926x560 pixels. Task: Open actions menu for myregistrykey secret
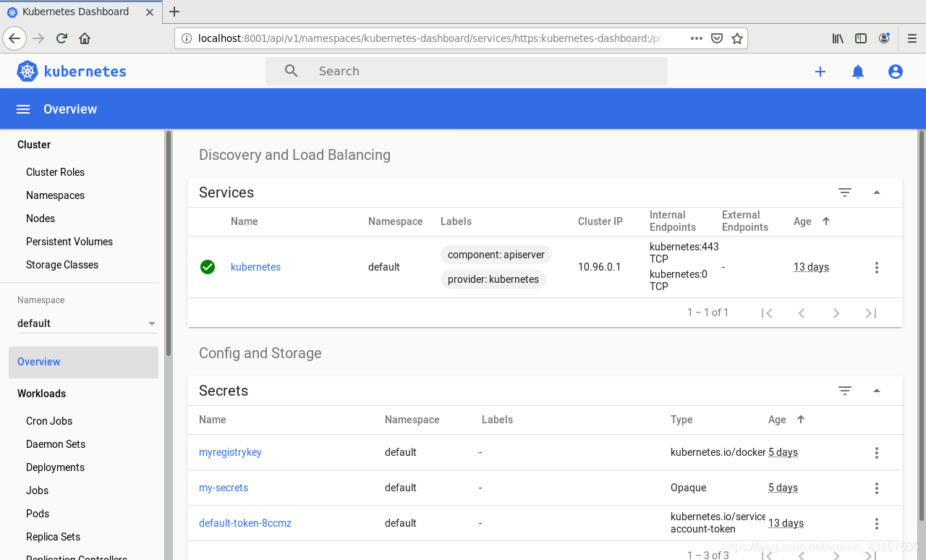pyautogui.click(x=877, y=453)
